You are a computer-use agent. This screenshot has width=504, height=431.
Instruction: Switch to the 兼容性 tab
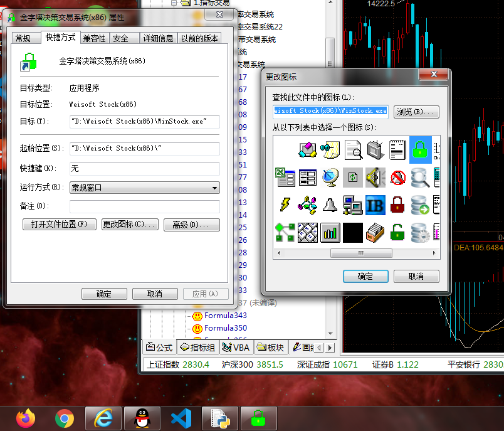[x=94, y=38]
